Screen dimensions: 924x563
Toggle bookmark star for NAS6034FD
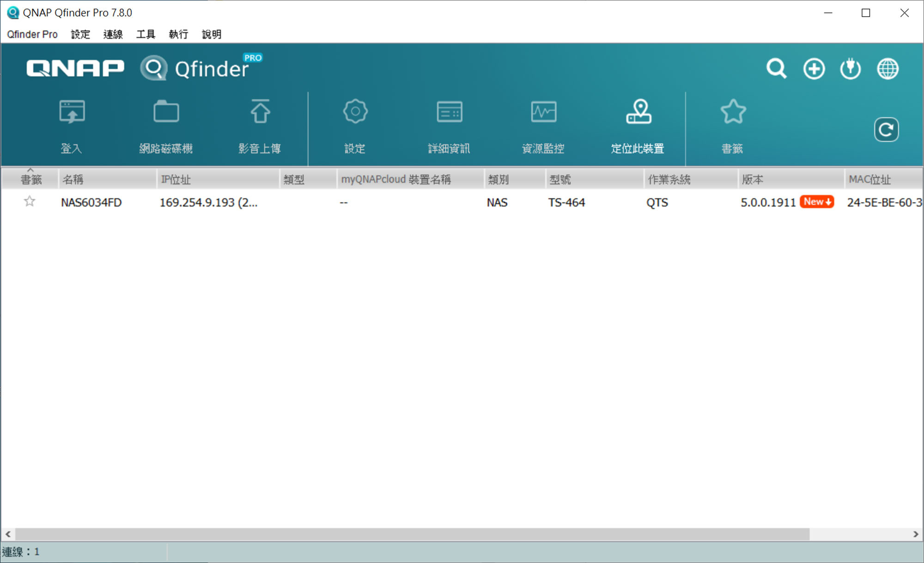pyautogui.click(x=30, y=201)
